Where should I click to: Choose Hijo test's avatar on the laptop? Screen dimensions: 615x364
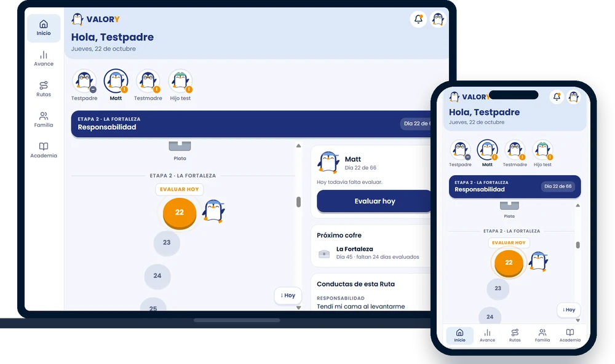coord(180,81)
